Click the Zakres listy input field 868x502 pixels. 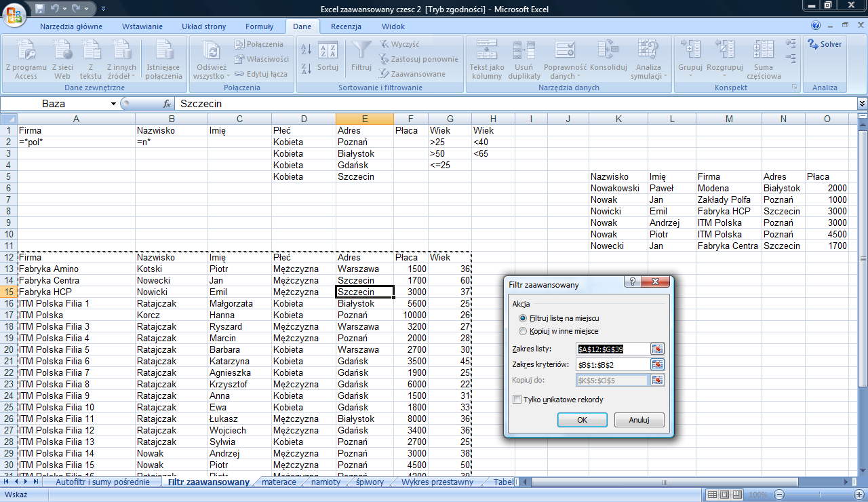[613, 349]
